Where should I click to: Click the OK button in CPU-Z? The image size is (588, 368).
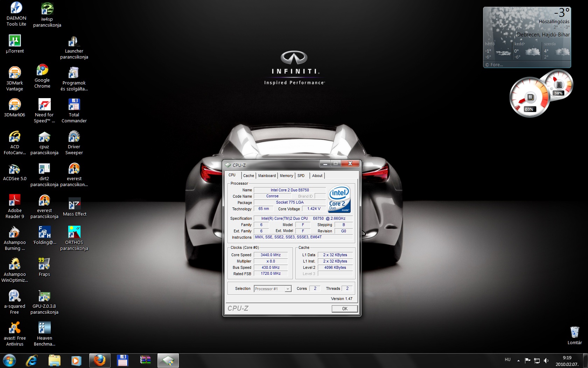point(345,309)
